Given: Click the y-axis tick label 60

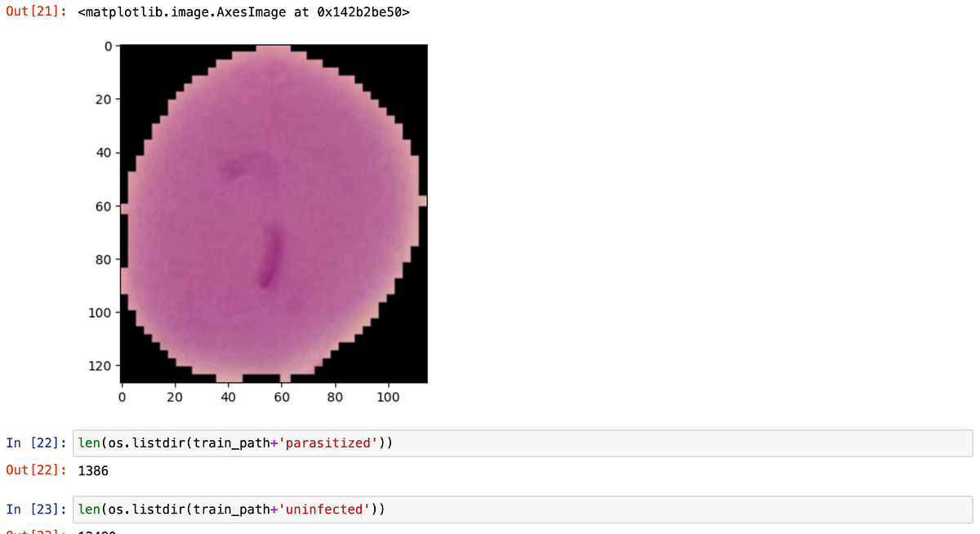Looking at the screenshot, I should (x=103, y=207).
